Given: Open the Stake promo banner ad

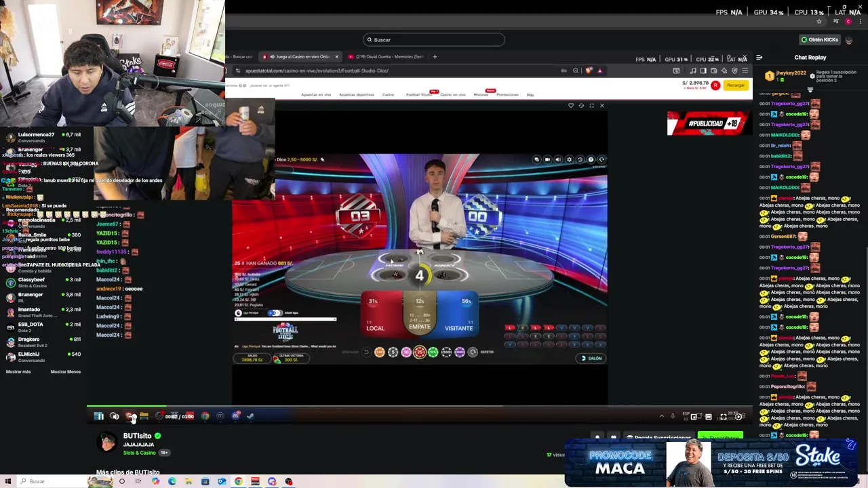Looking at the screenshot, I should coord(712,463).
